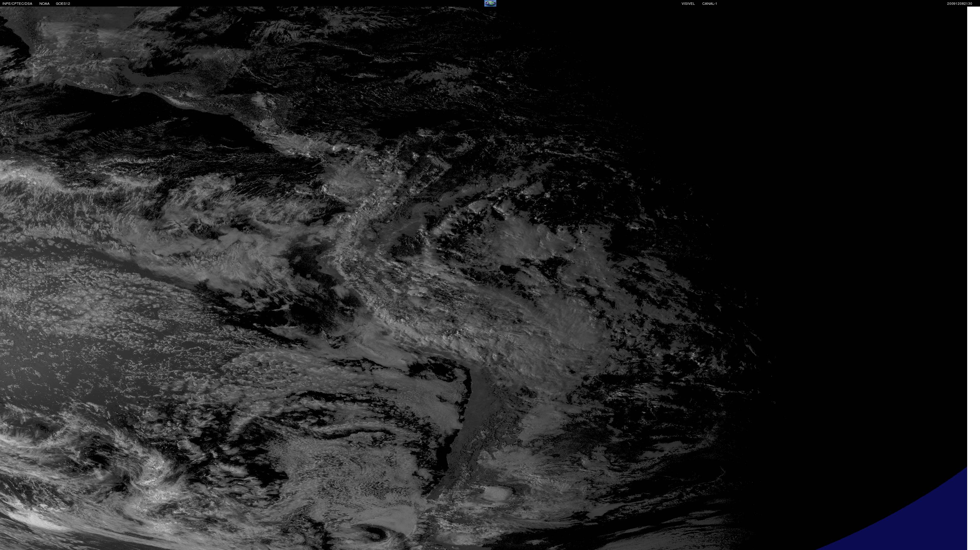Click the INPE/CPTEC/DSA label
980x550 pixels.
click(17, 3)
